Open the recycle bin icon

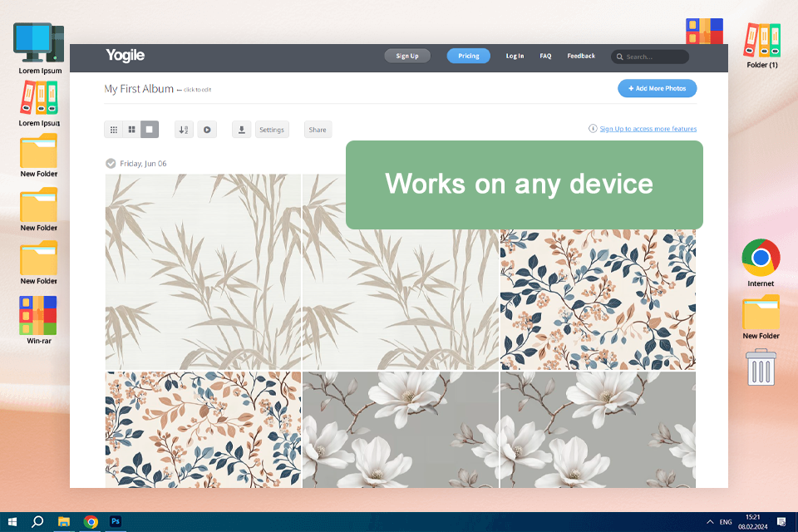coord(761,367)
